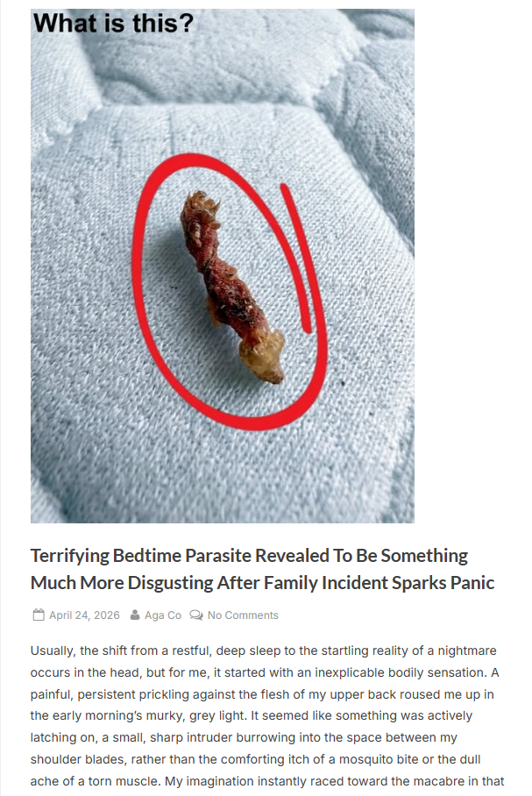532x796 pixels.
Task: Click the comments speech bubble icon
Action: click(196, 615)
